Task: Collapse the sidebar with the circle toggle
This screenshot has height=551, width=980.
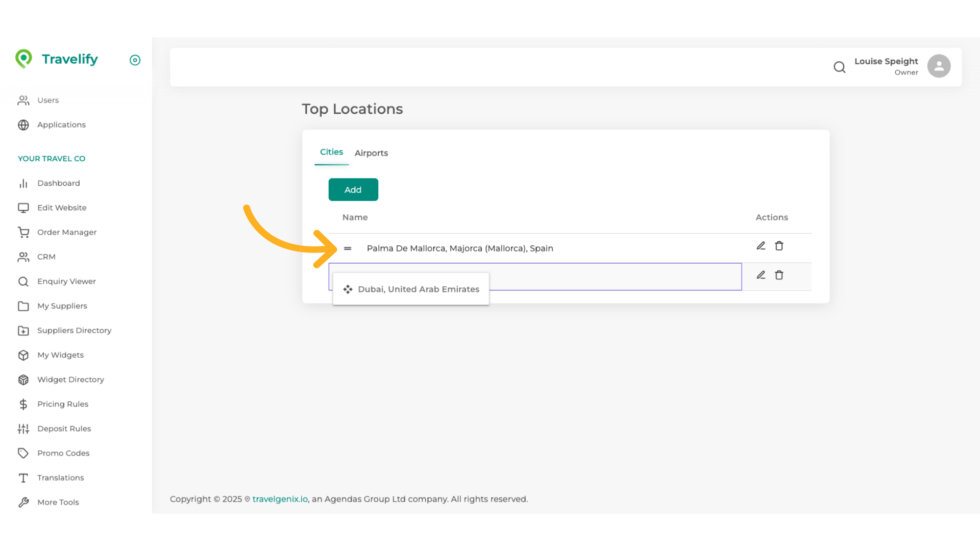Action: (x=135, y=60)
